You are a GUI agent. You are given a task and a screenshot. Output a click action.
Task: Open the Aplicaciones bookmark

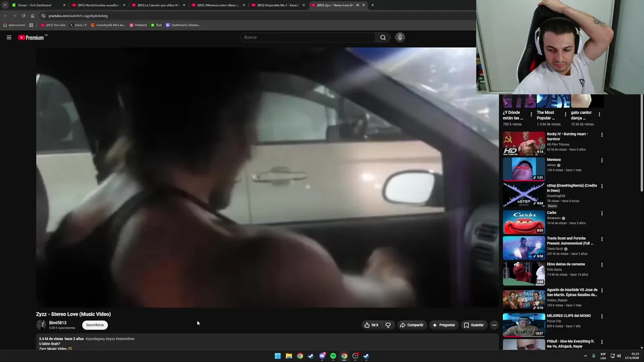(x=14, y=25)
